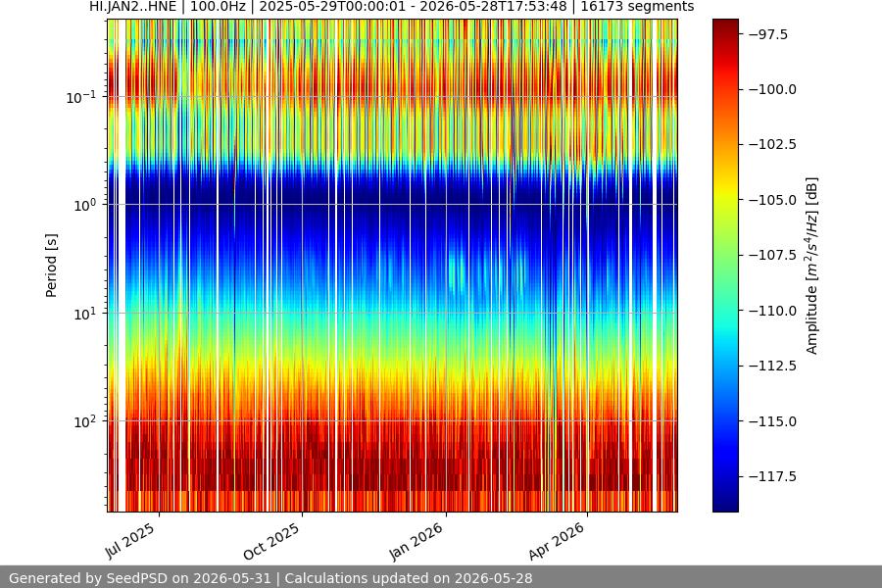This screenshot has width=882, height=588.
Task: Click the 10^2 y-axis tick label
Action: (85, 421)
